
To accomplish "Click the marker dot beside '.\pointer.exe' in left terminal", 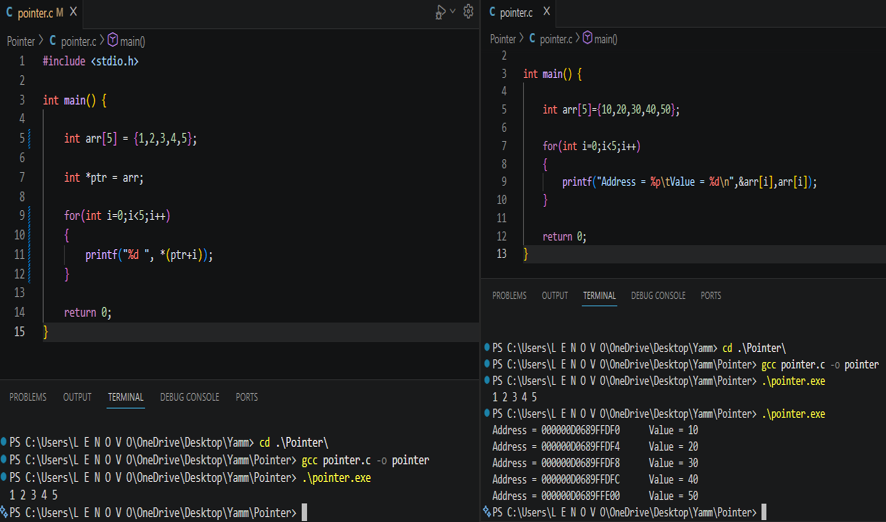I will [4, 476].
